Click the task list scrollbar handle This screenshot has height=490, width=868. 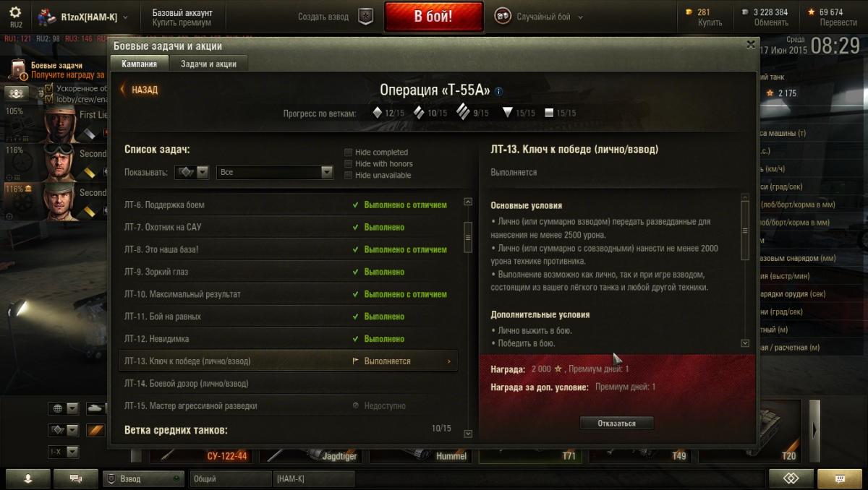468,232
